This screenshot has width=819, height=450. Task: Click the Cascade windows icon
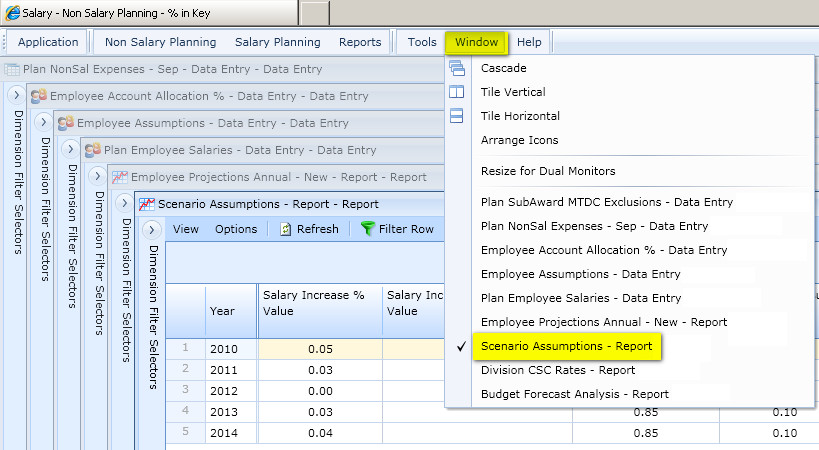(x=457, y=68)
